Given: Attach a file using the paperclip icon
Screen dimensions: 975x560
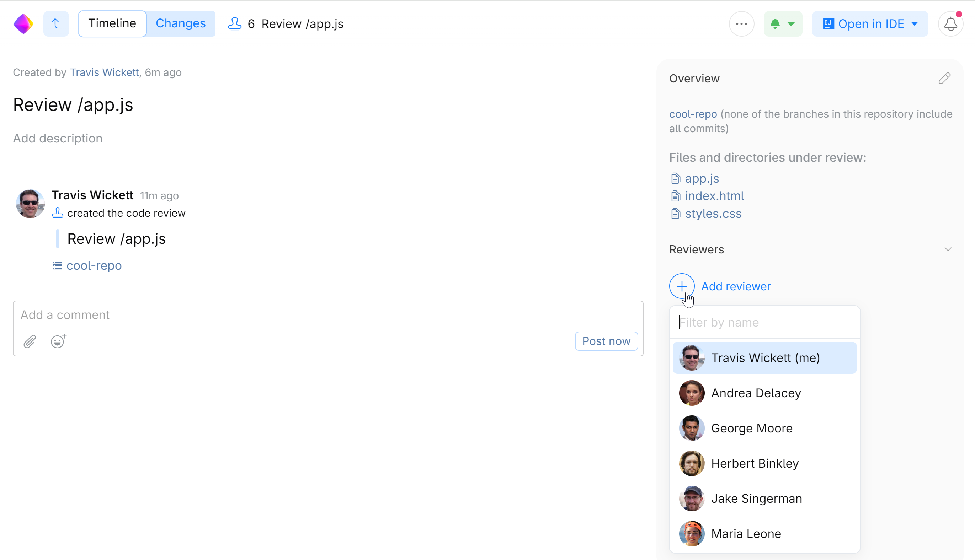Looking at the screenshot, I should 29,341.
